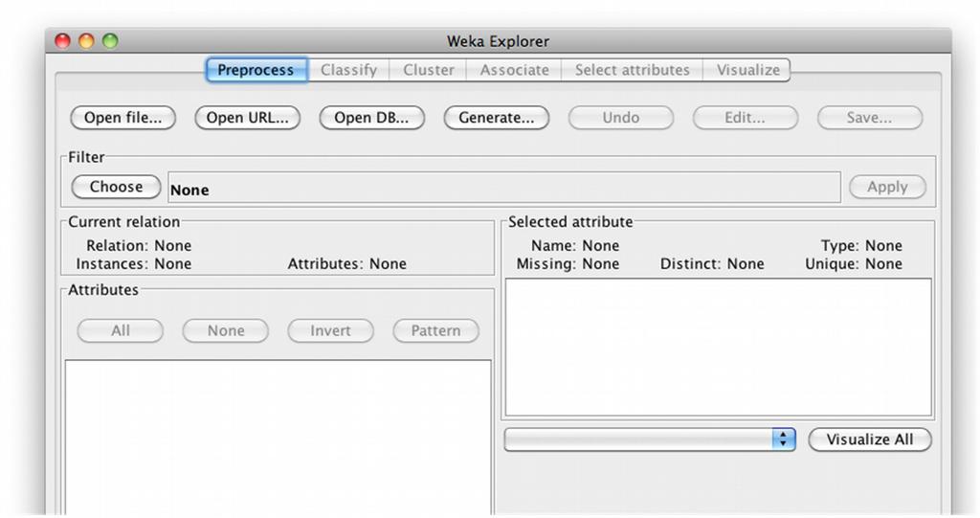
Task: Open the class attribute dropdown
Action: coord(650,439)
